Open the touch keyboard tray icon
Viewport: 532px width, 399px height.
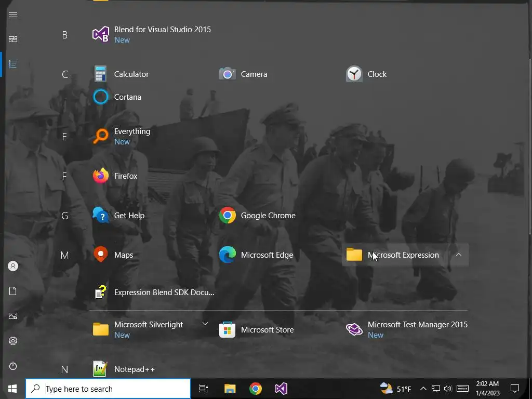(462, 389)
